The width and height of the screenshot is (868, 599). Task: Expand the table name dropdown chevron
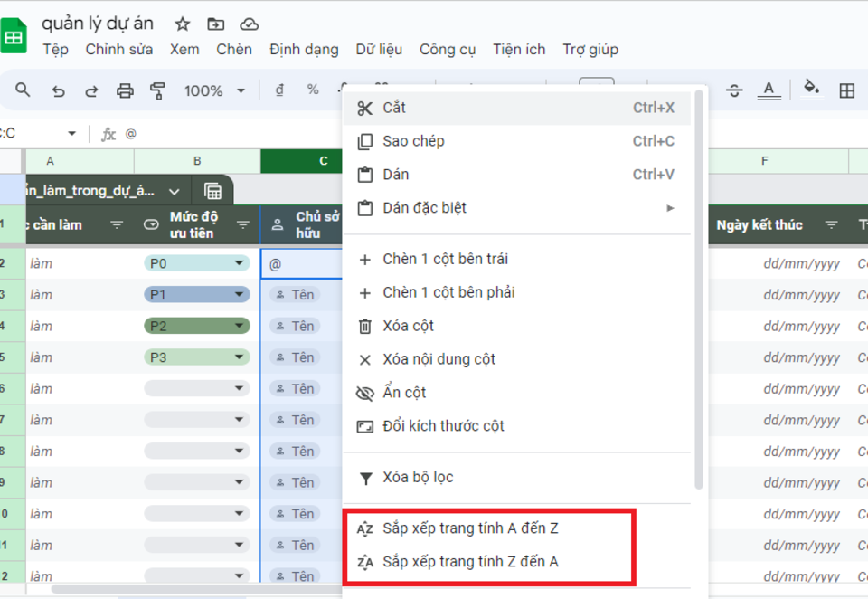175,191
